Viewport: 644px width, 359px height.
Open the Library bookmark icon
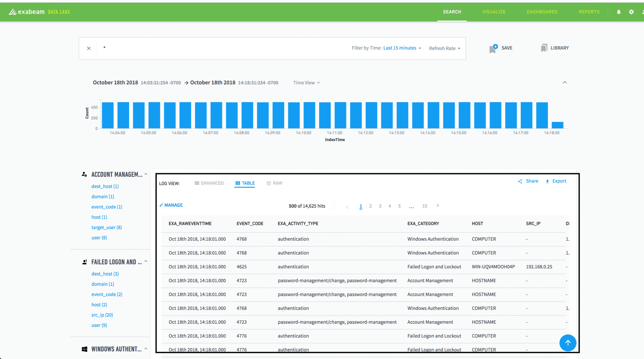(544, 48)
